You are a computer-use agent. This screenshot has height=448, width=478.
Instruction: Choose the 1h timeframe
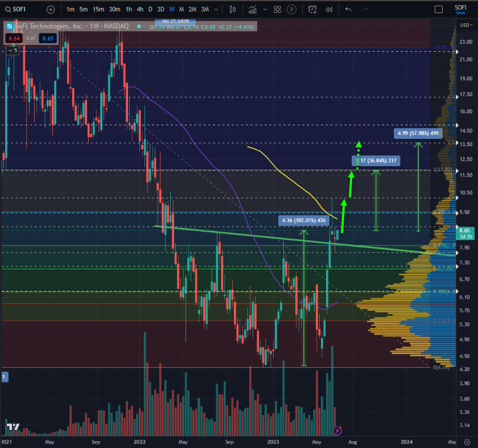pos(129,10)
